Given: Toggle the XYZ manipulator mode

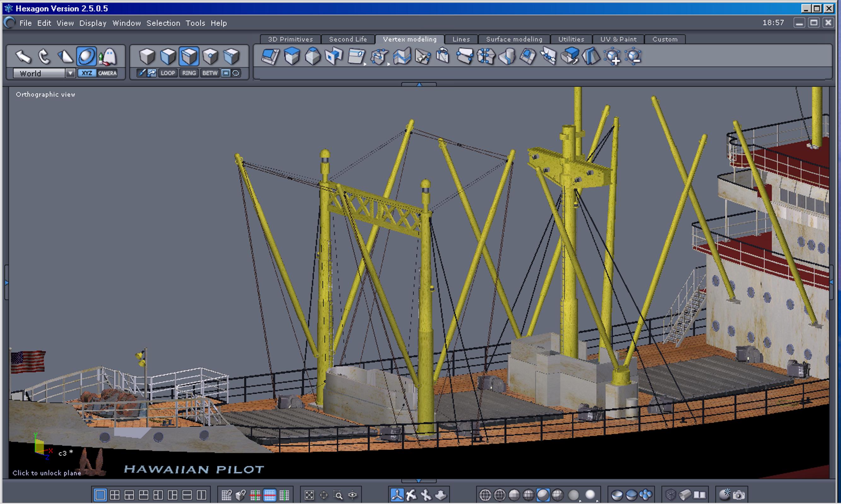Looking at the screenshot, I should pyautogui.click(x=87, y=73).
